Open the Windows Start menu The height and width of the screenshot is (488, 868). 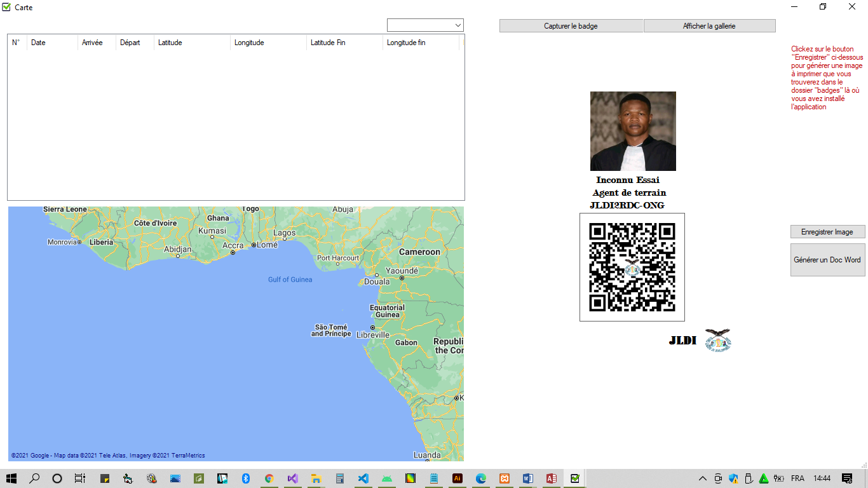(x=11, y=478)
